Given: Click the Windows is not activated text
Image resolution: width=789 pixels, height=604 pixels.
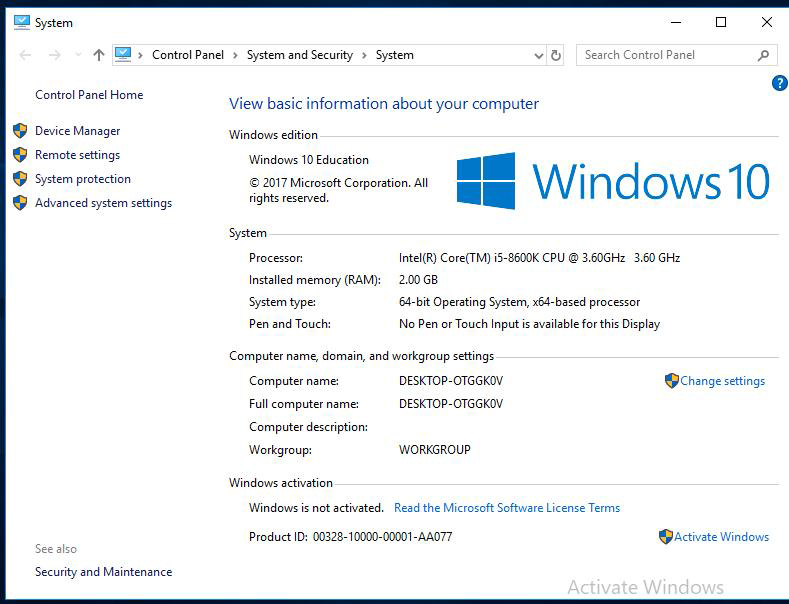Looking at the screenshot, I should (x=317, y=508).
